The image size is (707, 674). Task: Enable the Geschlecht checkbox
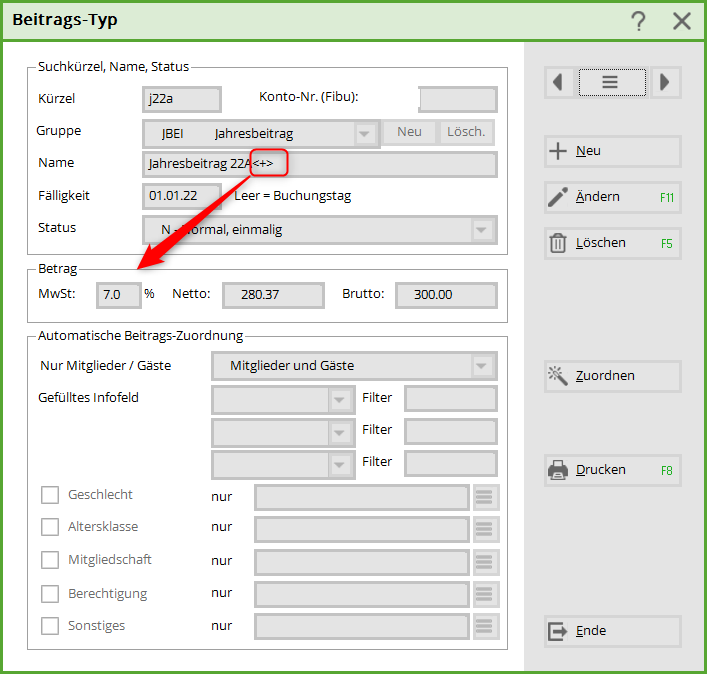click(x=50, y=495)
